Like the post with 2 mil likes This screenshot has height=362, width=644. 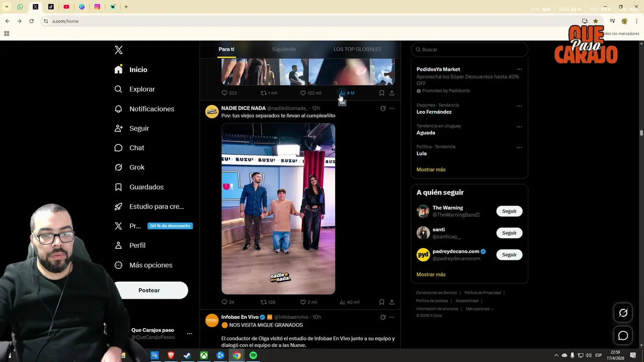click(x=308, y=302)
